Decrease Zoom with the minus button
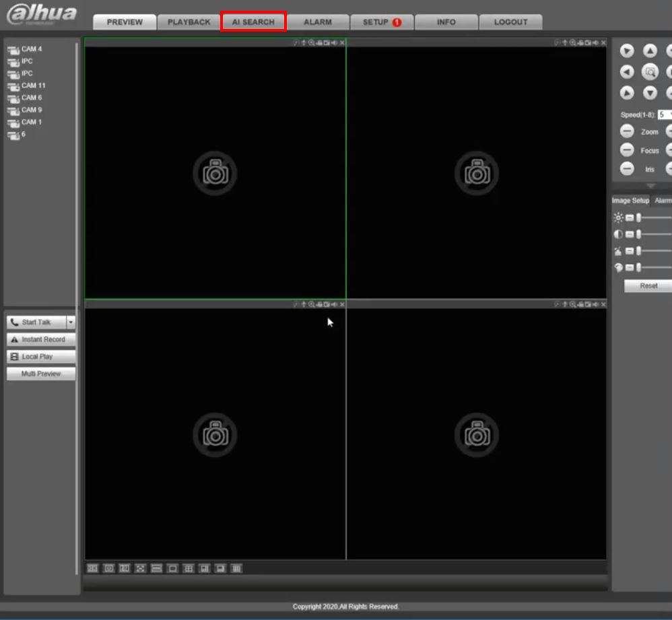This screenshot has height=620, width=672. (x=627, y=131)
